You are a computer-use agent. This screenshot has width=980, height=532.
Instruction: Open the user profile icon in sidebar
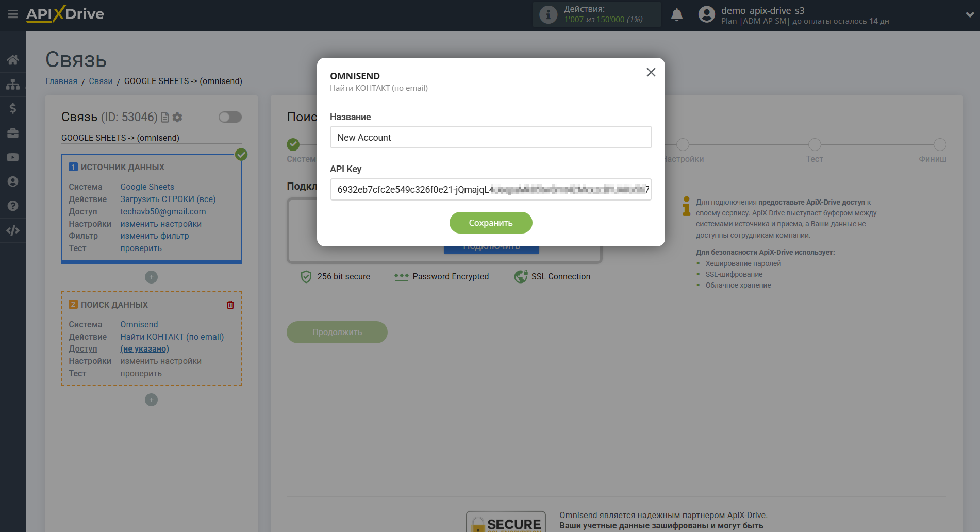coord(13,181)
